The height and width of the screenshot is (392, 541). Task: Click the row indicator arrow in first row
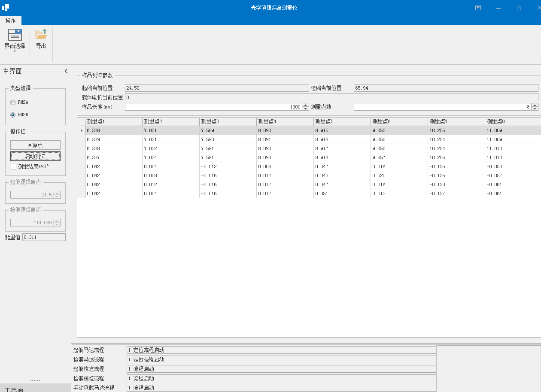[x=81, y=130]
